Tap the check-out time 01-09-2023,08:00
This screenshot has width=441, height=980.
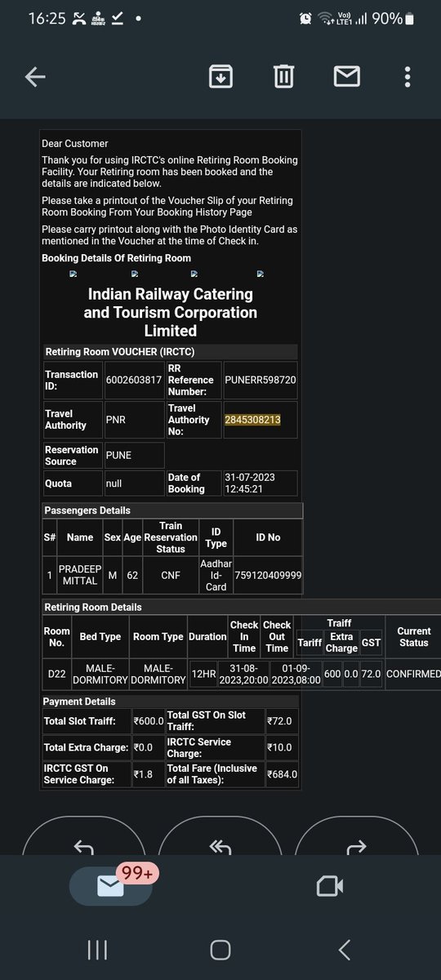click(x=296, y=674)
